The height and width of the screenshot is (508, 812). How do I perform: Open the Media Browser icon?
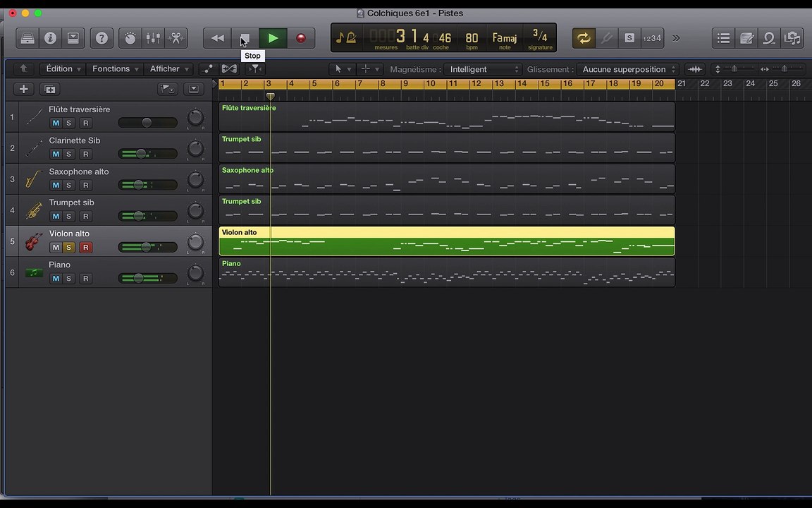[x=792, y=38]
